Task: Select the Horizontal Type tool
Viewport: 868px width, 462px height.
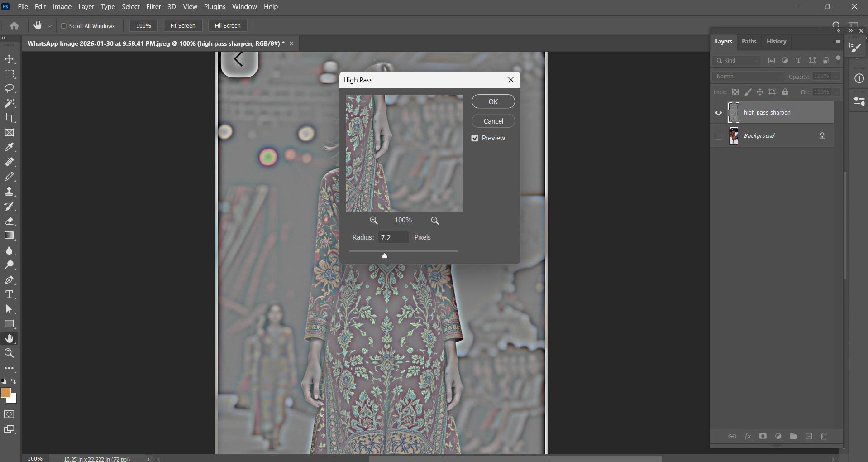Action: click(x=9, y=295)
